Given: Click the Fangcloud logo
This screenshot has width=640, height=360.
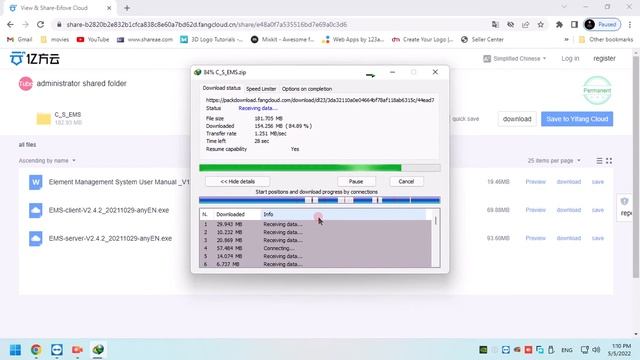Looking at the screenshot, I should click(35, 59).
